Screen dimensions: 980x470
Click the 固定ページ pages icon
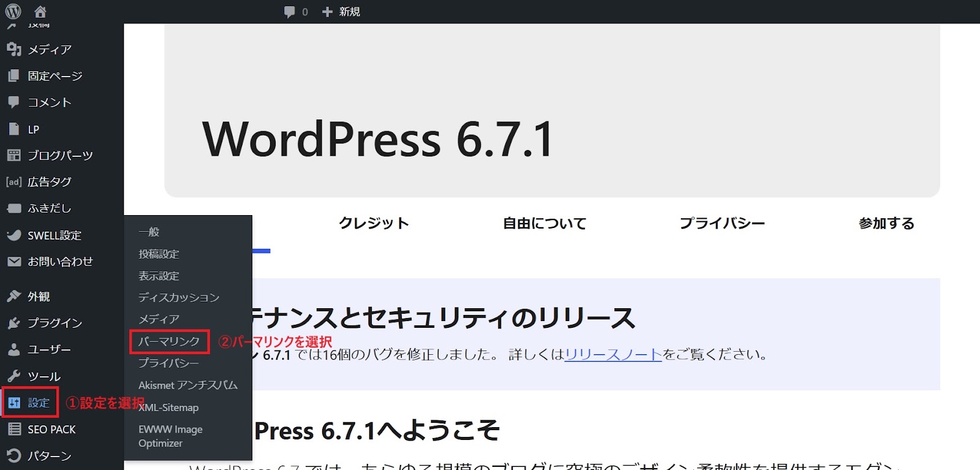(13, 76)
